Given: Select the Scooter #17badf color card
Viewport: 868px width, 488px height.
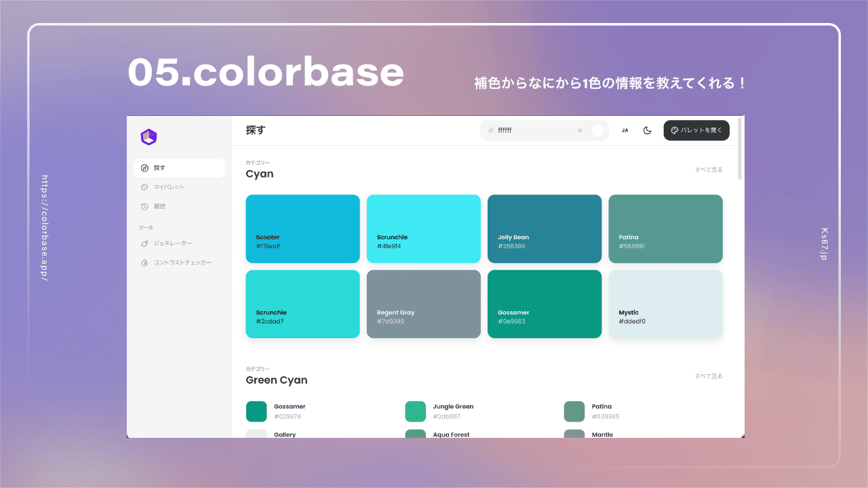Looking at the screenshot, I should (302, 229).
